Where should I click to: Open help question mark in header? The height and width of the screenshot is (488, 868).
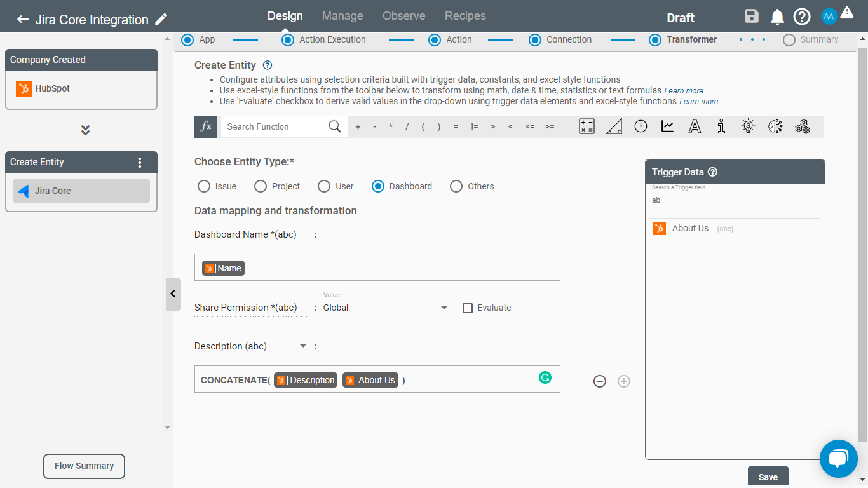[x=802, y=17]
